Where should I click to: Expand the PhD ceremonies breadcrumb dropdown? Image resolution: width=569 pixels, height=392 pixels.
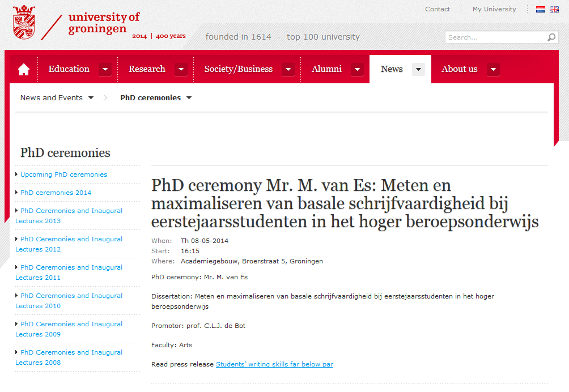tap(189, 98)
